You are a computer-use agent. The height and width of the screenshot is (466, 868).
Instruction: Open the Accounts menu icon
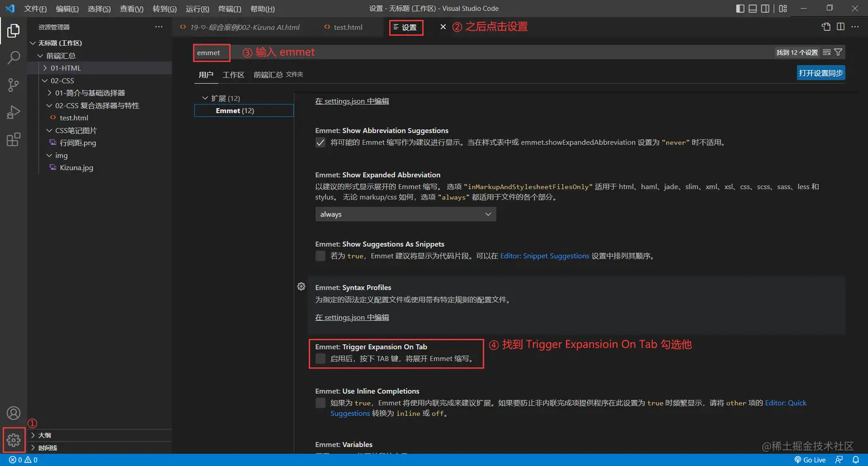click(x=13, y=413)
